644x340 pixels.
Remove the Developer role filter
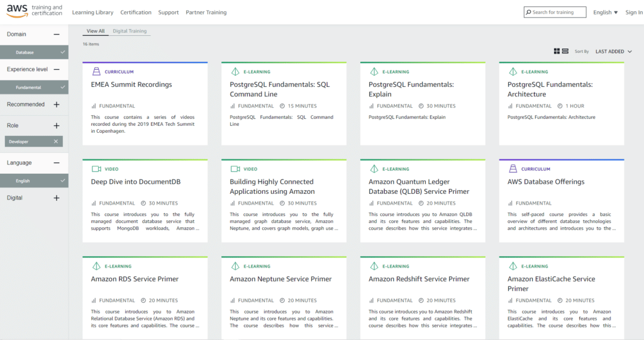pos(56,142)
